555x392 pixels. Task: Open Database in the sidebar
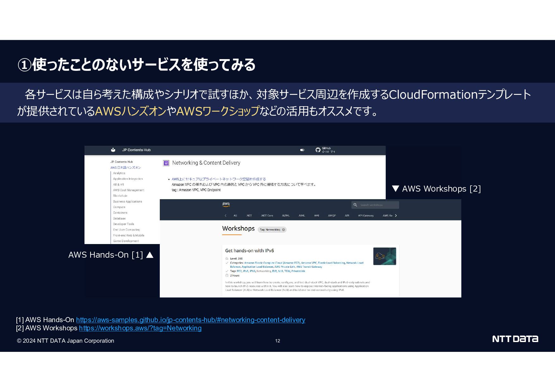(119, 218)
